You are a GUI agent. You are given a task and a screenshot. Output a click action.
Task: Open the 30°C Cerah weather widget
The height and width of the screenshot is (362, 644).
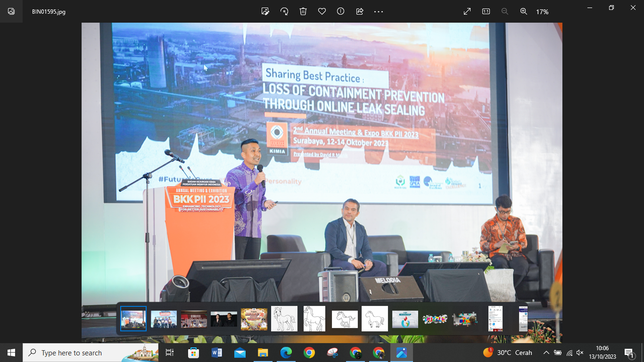click(x=507, y=353)
